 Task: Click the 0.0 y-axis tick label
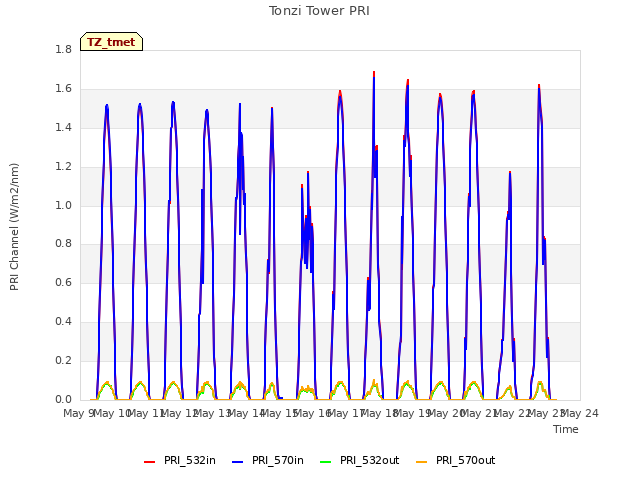[x=64, y=400]
